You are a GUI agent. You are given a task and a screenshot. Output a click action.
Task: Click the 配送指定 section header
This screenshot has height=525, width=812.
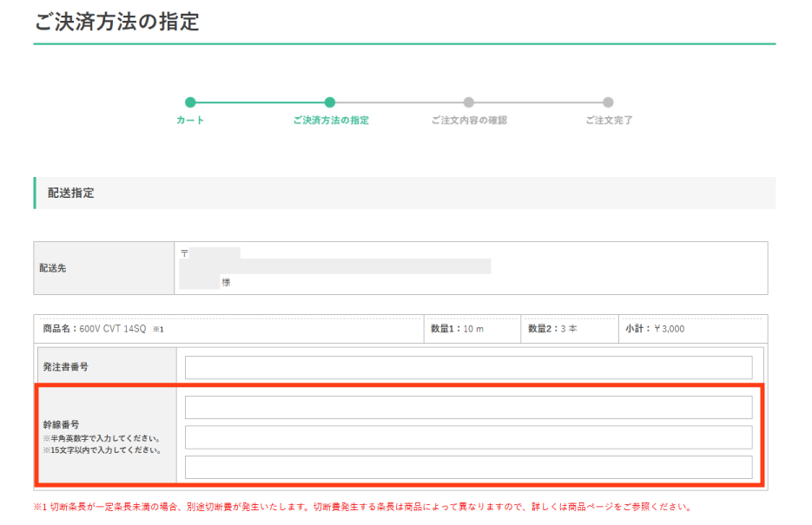(71, 194)
